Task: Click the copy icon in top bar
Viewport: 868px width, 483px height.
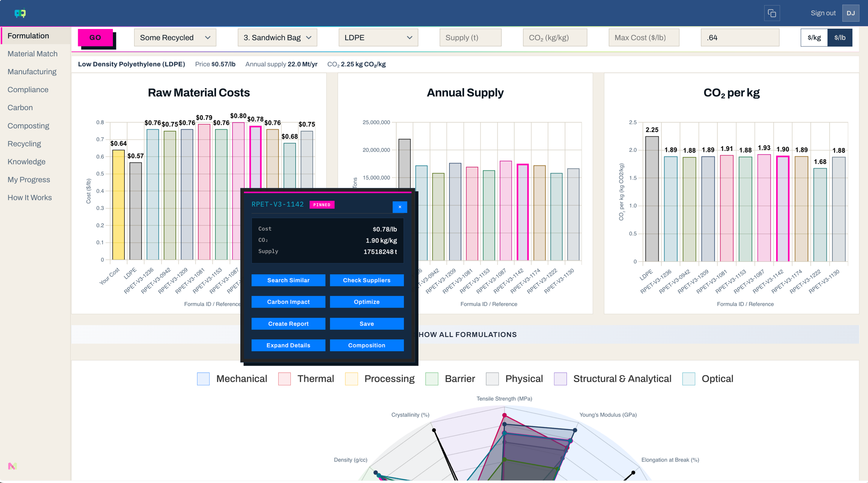Action: [x=772, y=13]
